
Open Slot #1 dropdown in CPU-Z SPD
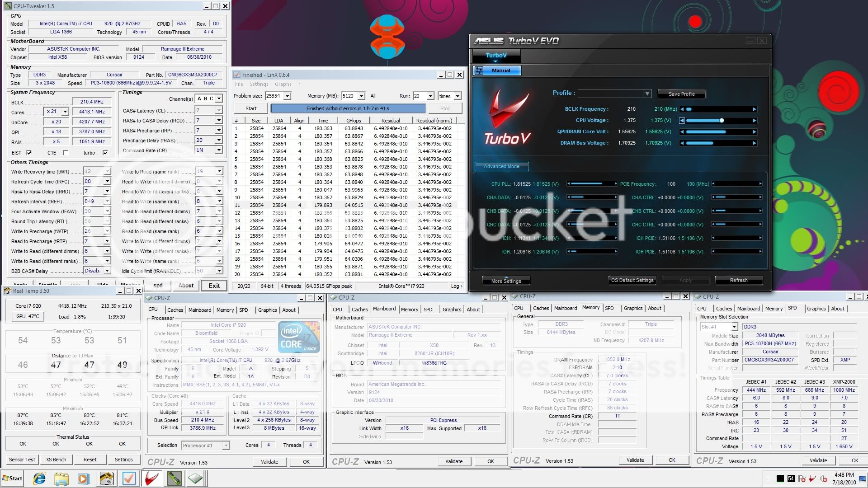(734, 327)
